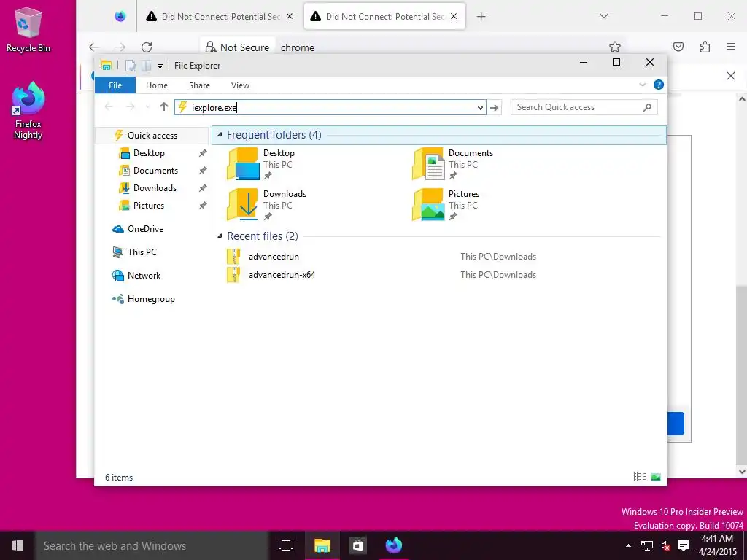747x560 pixels.
Task: Click the Search the web and Windows box
Action: click(x=152, y=545)
